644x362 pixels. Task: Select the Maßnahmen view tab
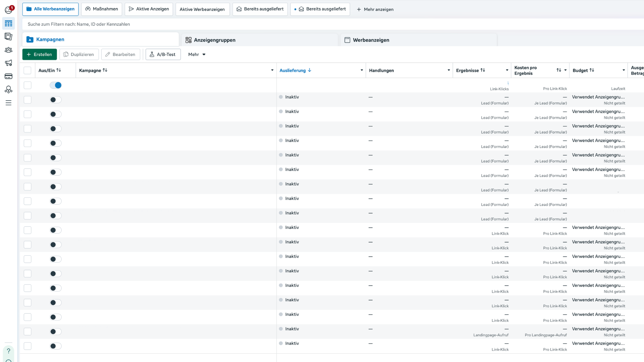coord(102,9)
